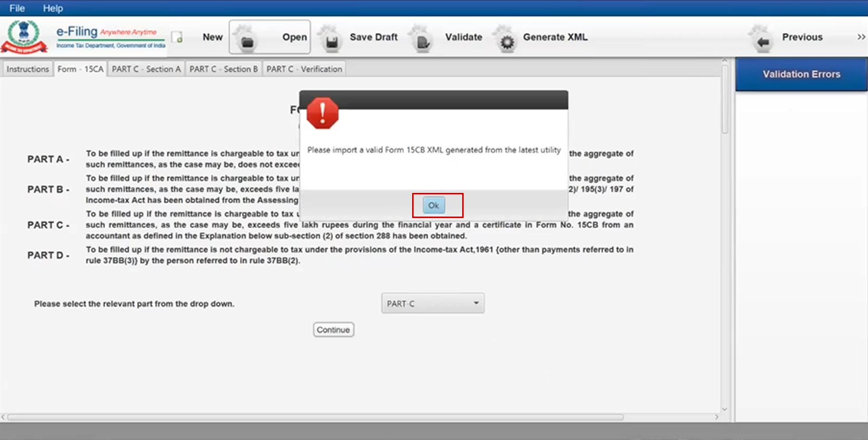This screenshot has width=868, height=440.
Task: Click the Generate XML gear icon
Action: pos(507,41)
